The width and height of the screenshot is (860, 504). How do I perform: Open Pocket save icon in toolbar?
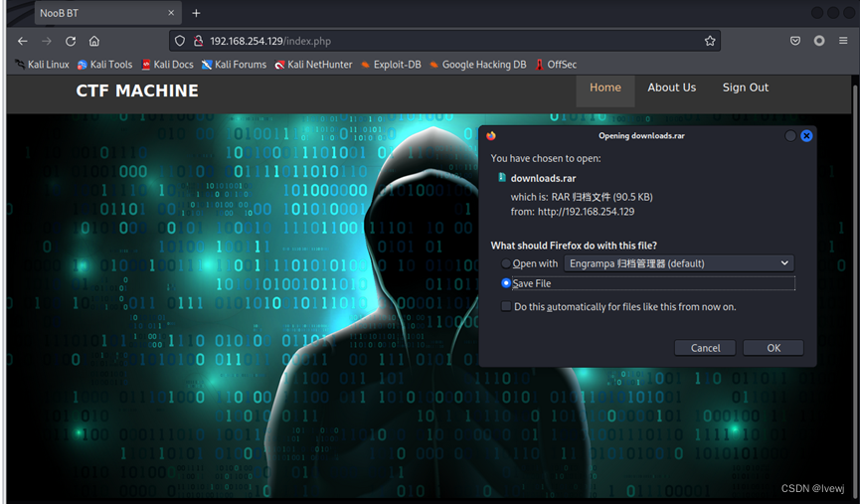point(795,41)
